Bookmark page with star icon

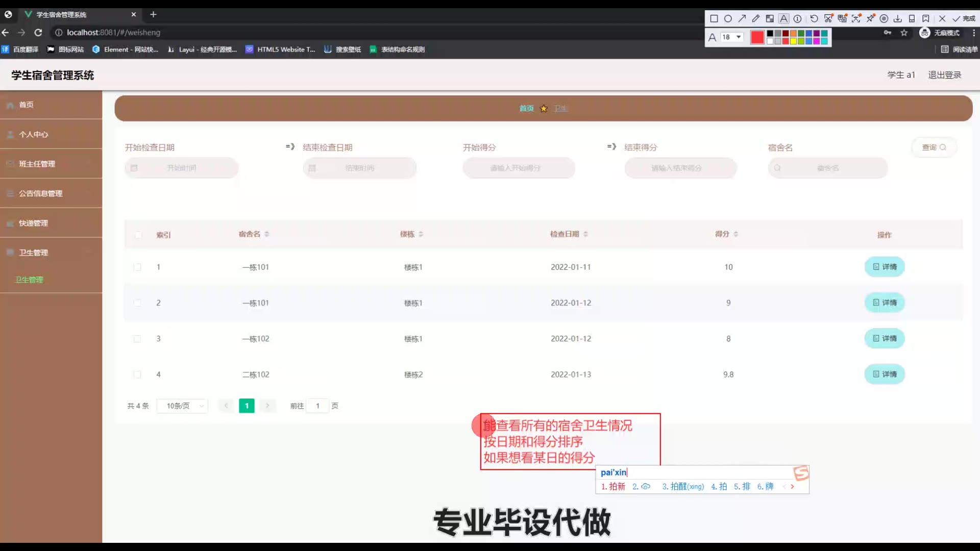[x=904, y=33]
